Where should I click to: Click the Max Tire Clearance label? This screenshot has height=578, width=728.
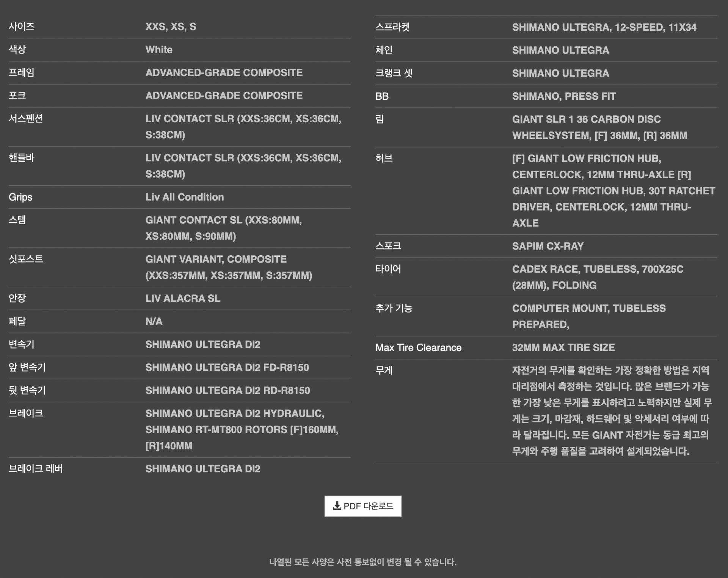pyautogui.click(x=418, y=348)
